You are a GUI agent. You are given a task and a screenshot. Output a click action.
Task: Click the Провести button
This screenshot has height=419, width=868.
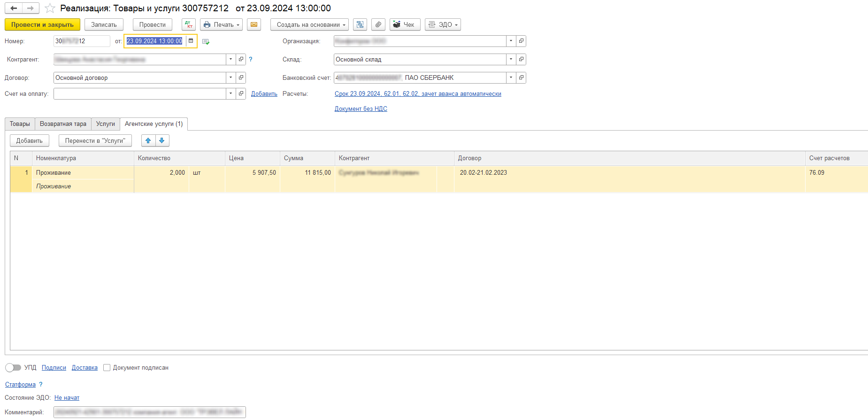click(x=153, y=24)
